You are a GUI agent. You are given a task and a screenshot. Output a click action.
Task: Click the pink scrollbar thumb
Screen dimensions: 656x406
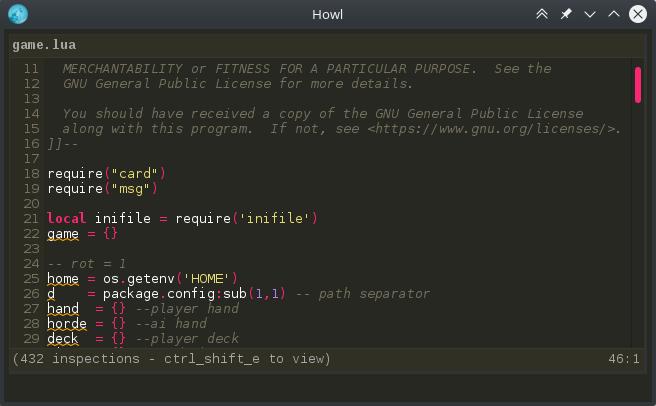click(637, 85)
